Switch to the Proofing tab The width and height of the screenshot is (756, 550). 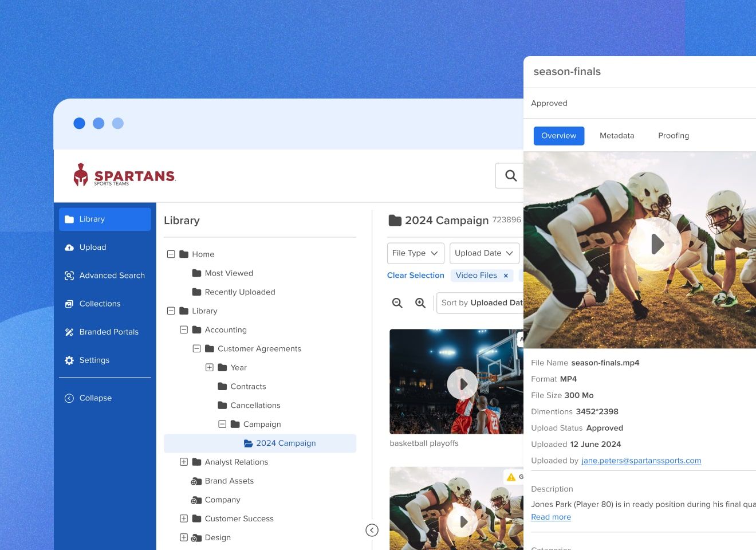pyautogui.click(x=674, y=136)
